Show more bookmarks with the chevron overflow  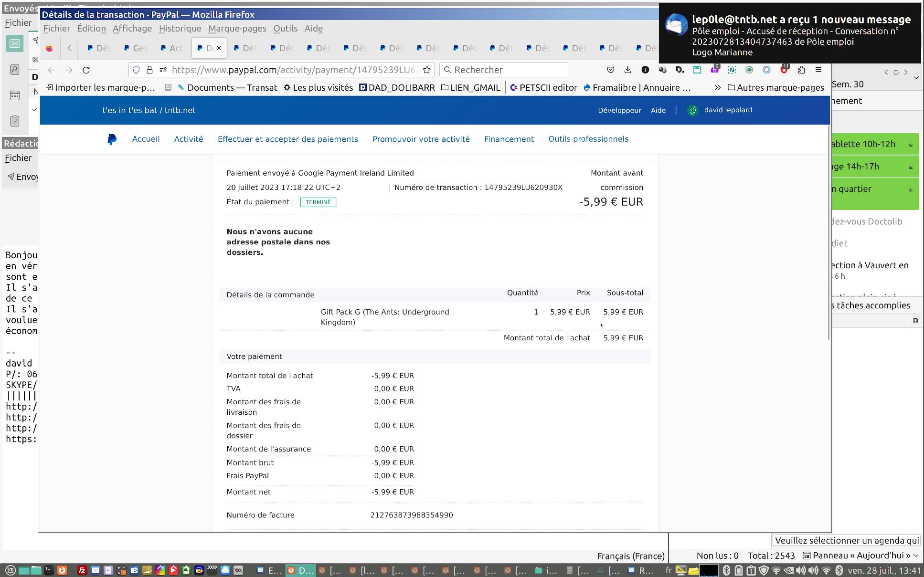pos(717,87)
